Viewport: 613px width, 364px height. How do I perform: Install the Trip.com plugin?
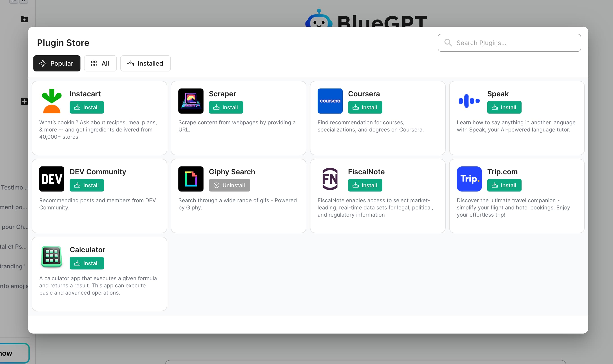coord(504,185)
